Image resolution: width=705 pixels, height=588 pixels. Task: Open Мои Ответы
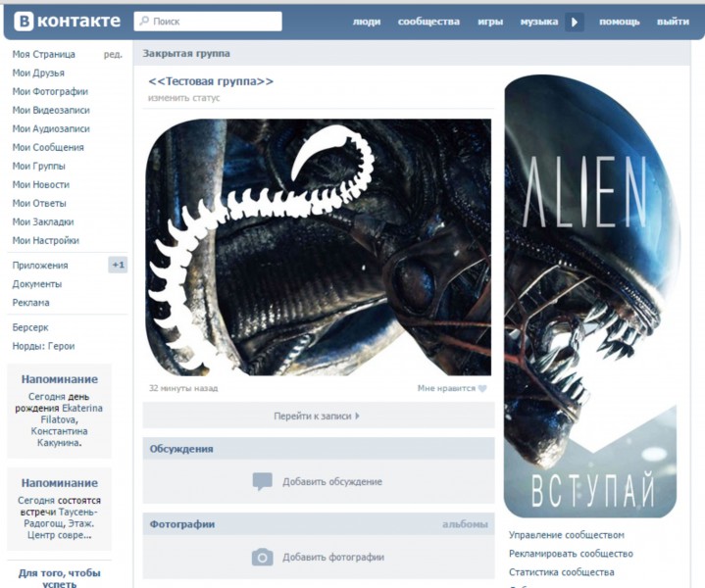[x=39, y=203]
